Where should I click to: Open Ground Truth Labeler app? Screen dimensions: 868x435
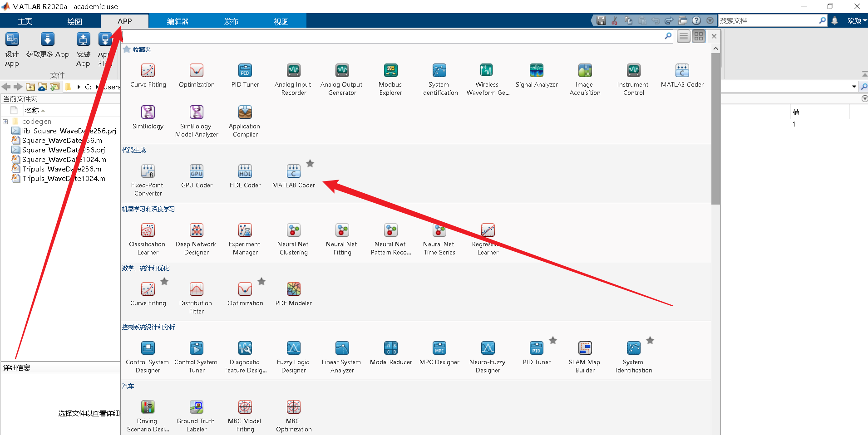[197, 416]
